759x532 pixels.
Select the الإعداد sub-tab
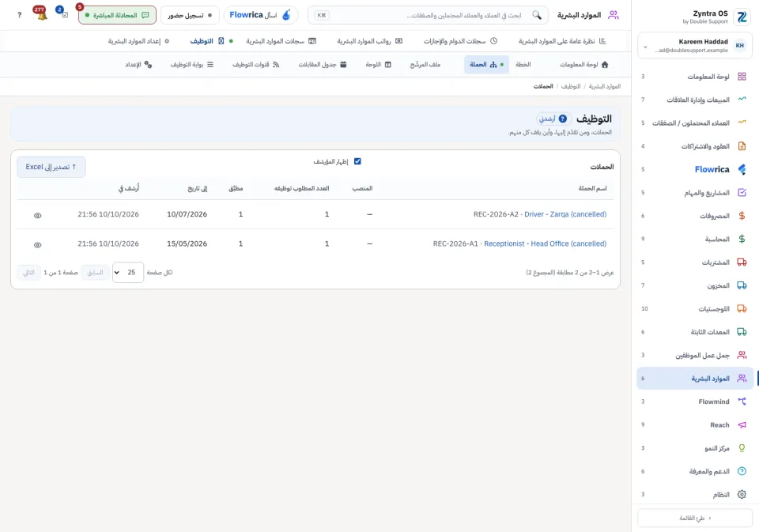(x=138, y=64)
